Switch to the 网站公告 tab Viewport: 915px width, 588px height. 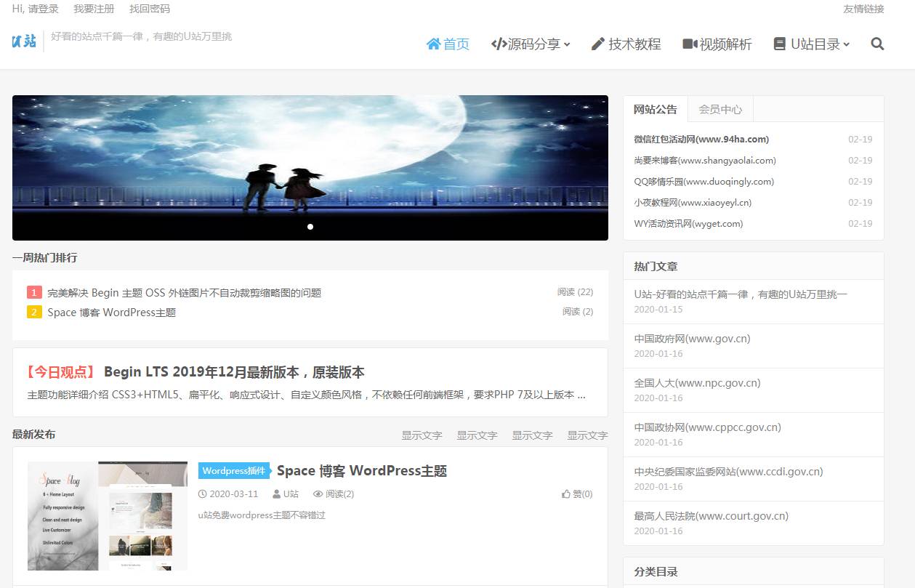click(x=655, y=109)
